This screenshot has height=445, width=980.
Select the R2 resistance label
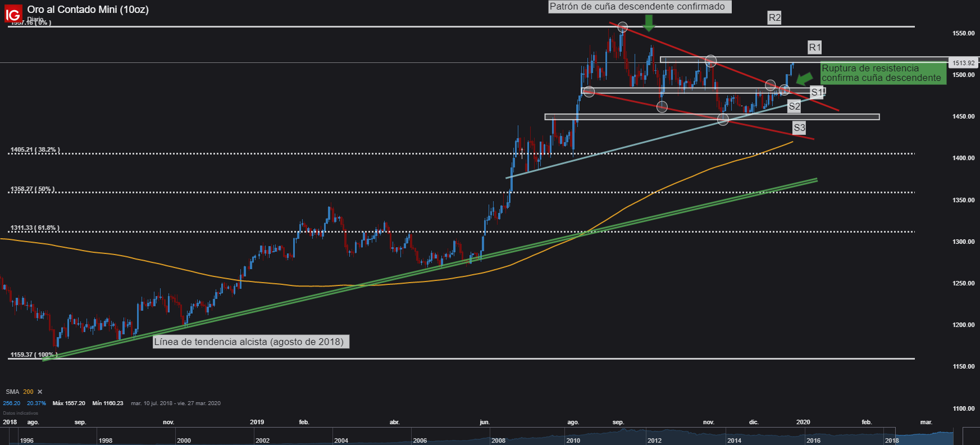coord(774,17)
